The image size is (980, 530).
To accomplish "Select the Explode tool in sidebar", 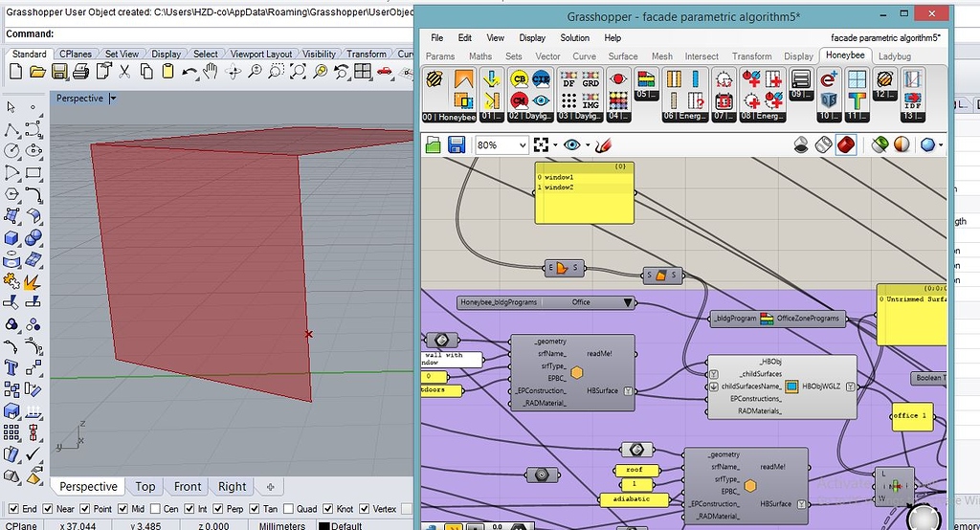I will (x=32, y=282).
